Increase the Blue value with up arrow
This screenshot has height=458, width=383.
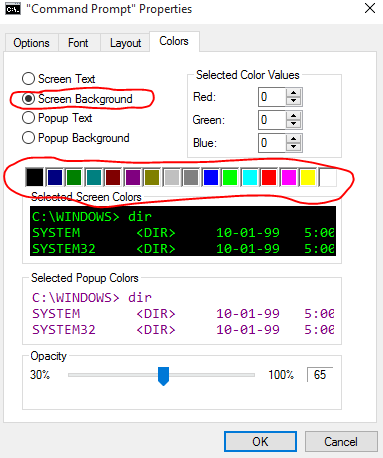[294, 139]
